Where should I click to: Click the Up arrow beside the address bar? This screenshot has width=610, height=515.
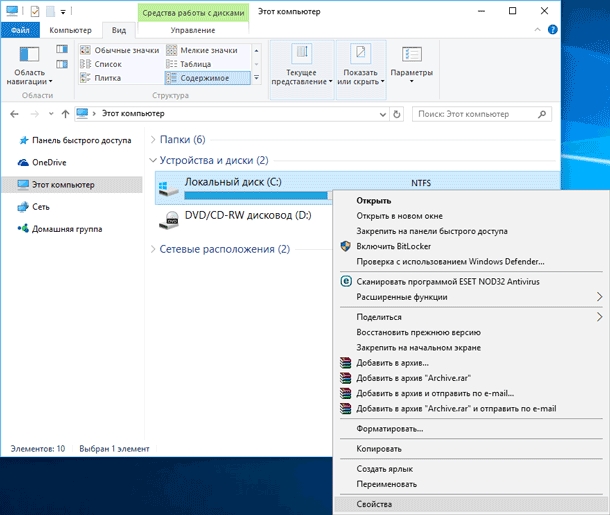65,114
